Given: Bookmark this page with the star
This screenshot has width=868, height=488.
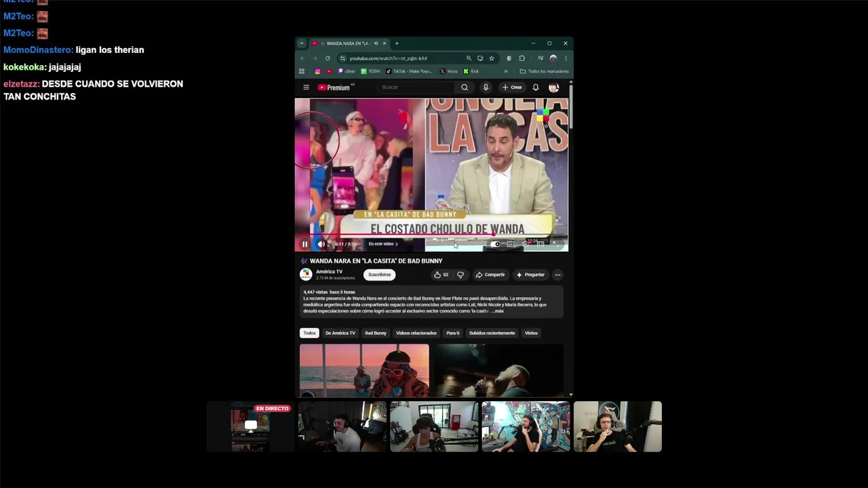Looking at the screenshot, I should pyautogui.click(x=492, y=58).
